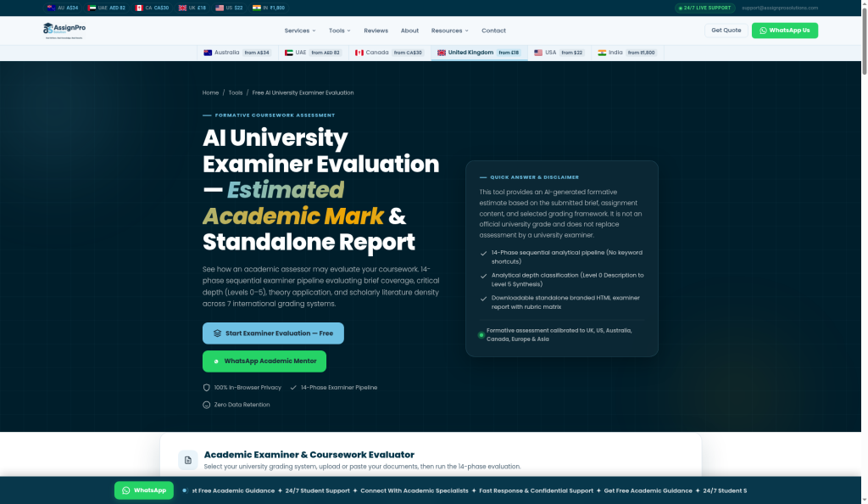Image resolution: width=868 pixels, height=504 pixels.
Task: Expand the Resources dropdown menu
Action: pyautogui.click(x=449, y=31)
